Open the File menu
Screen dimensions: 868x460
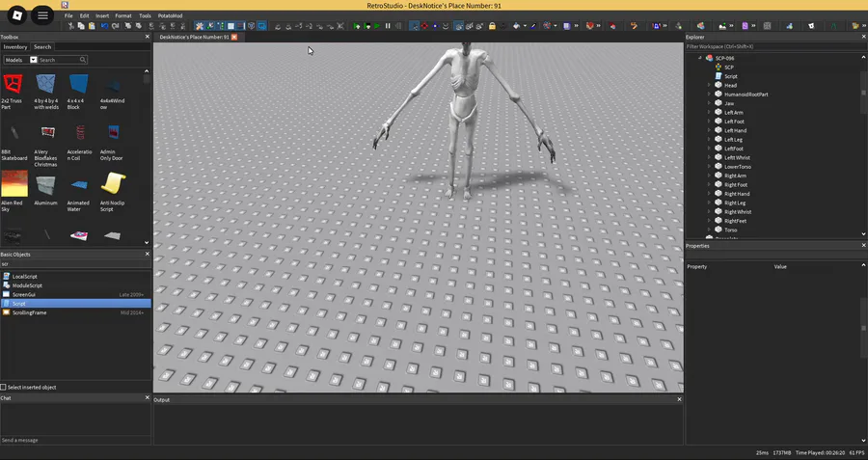[x=68, y=16]
